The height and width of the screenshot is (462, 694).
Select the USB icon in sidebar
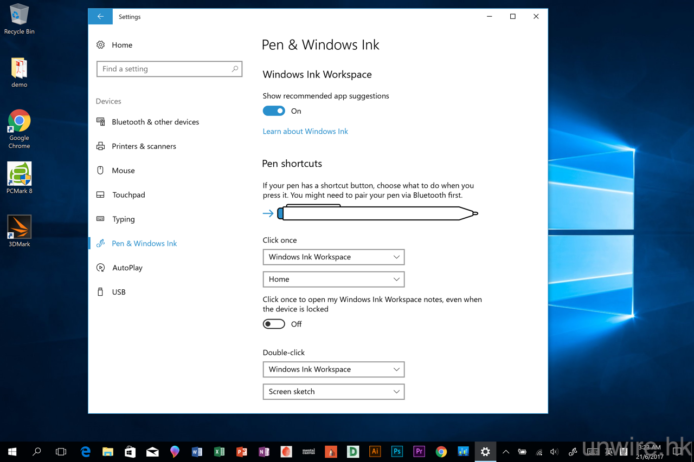click(x=101, y=292)
